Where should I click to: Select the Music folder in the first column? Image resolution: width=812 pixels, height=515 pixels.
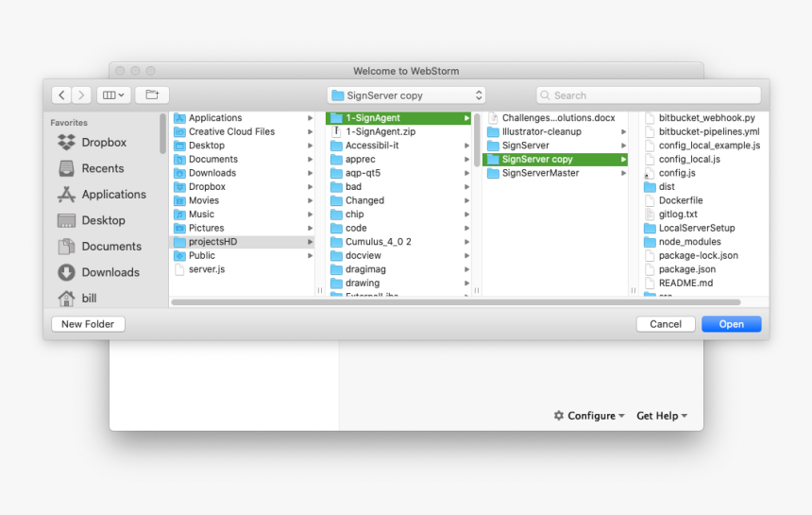(x=244, y=215)
